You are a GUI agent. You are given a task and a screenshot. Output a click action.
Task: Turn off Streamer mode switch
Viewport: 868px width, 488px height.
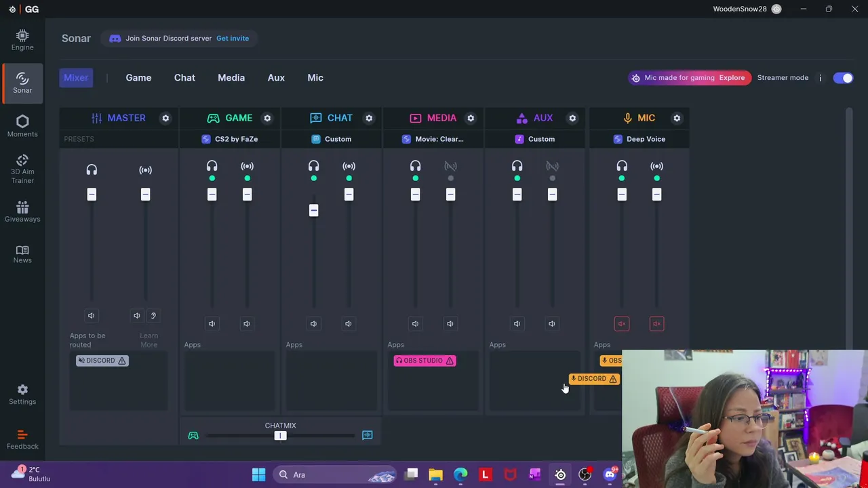843,78
